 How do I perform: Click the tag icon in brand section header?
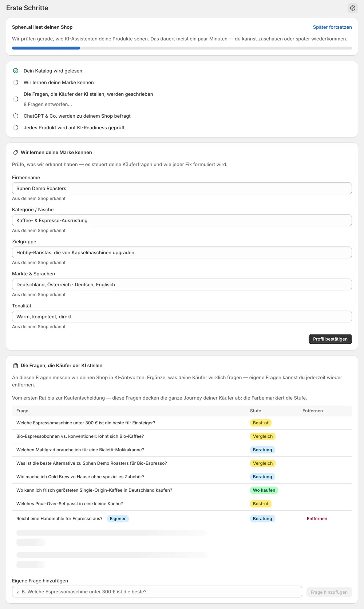click(x=16, y=153)
